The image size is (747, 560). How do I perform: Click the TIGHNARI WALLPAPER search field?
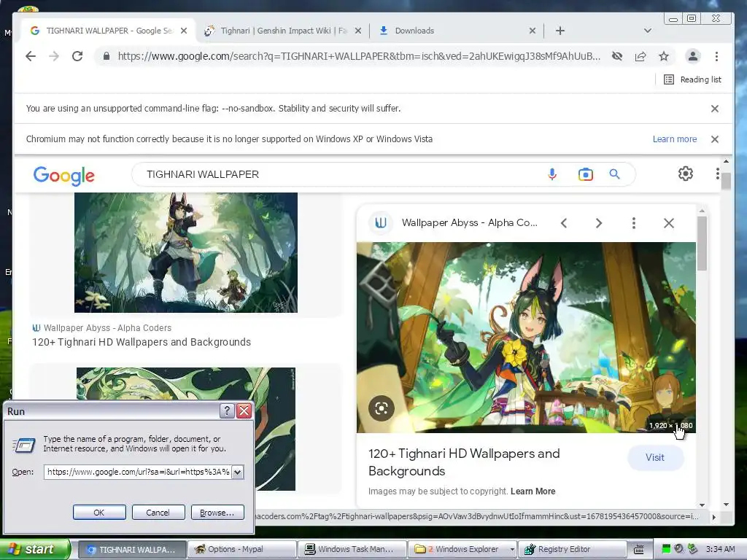(x=333, y=174)
